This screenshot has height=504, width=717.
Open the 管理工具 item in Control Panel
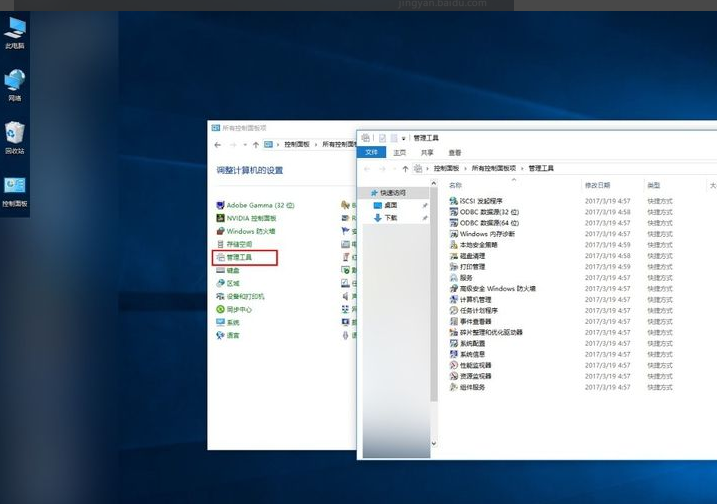pos(239,257)
